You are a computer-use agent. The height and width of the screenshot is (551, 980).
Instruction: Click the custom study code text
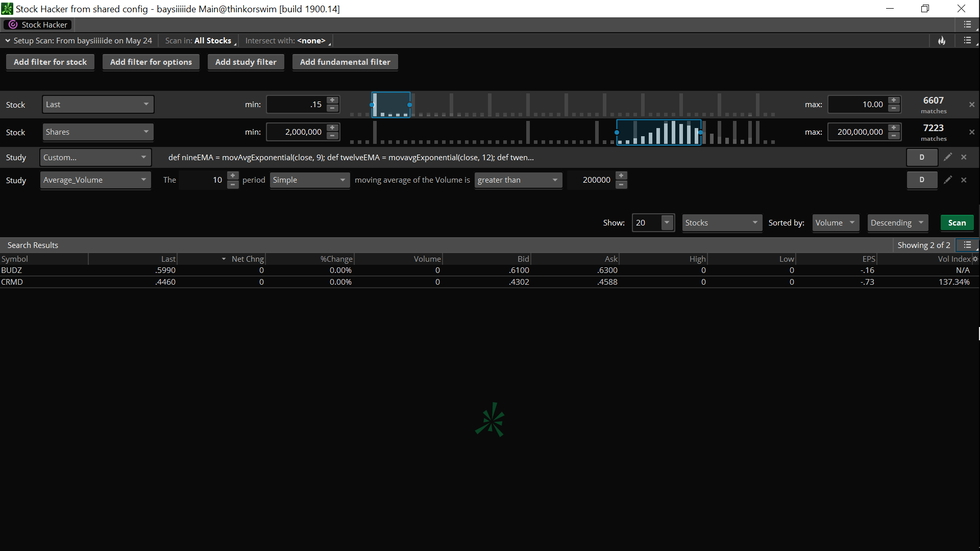click(351, 157)
